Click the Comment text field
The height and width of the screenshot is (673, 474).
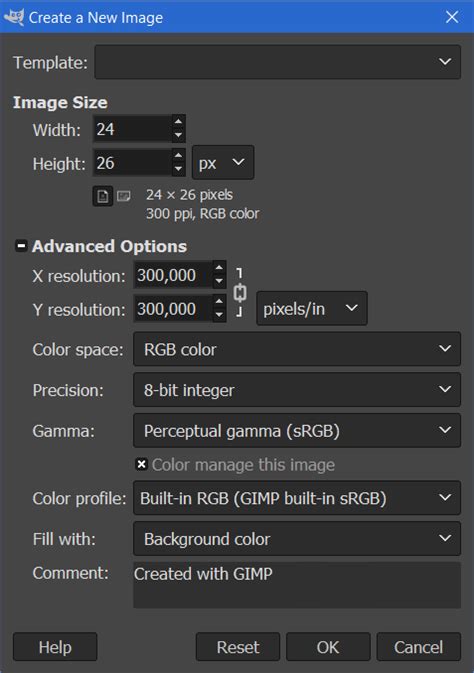[x=297, y=585]
